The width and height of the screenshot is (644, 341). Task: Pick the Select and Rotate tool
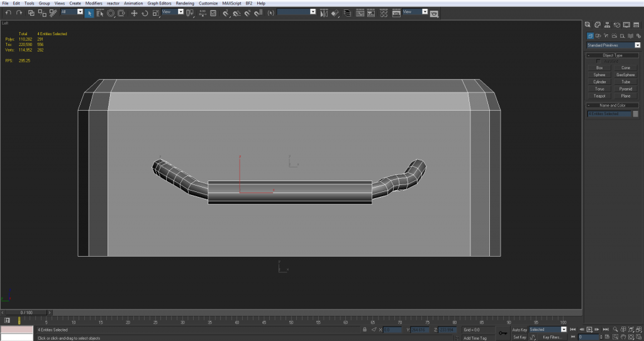click(145, 13)
